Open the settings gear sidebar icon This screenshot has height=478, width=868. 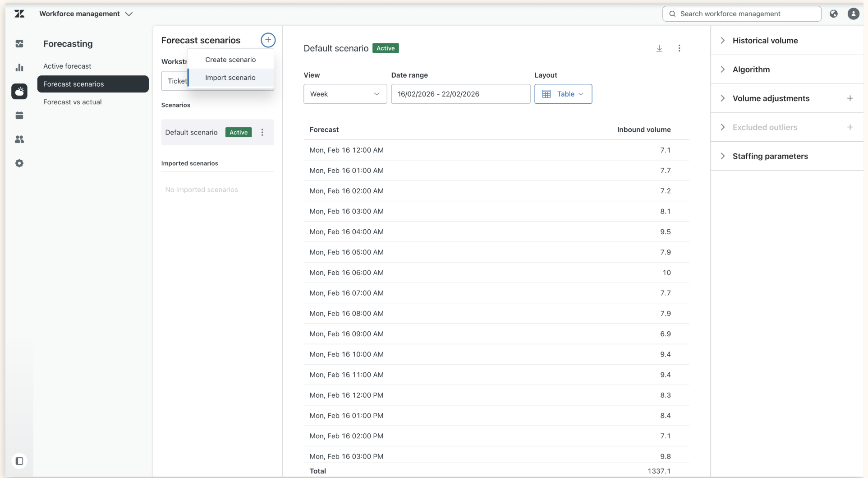pos(19,163)
